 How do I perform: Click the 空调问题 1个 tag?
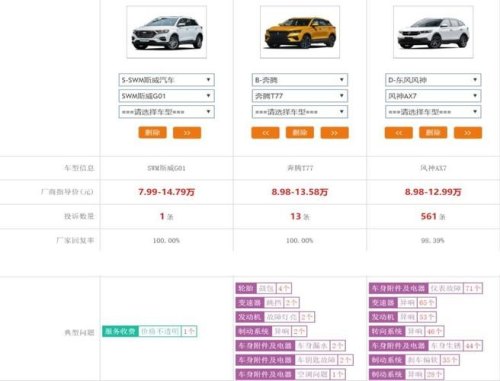pyautogui.click(x=291, y=374)
